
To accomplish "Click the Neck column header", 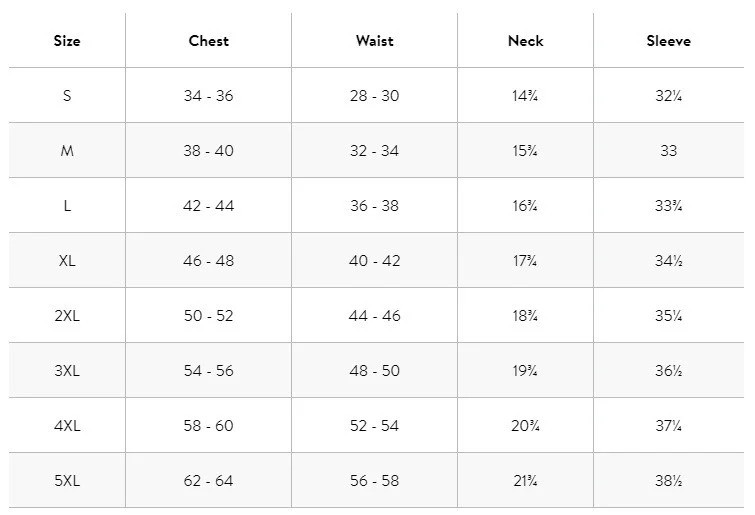I will (525, 41).
